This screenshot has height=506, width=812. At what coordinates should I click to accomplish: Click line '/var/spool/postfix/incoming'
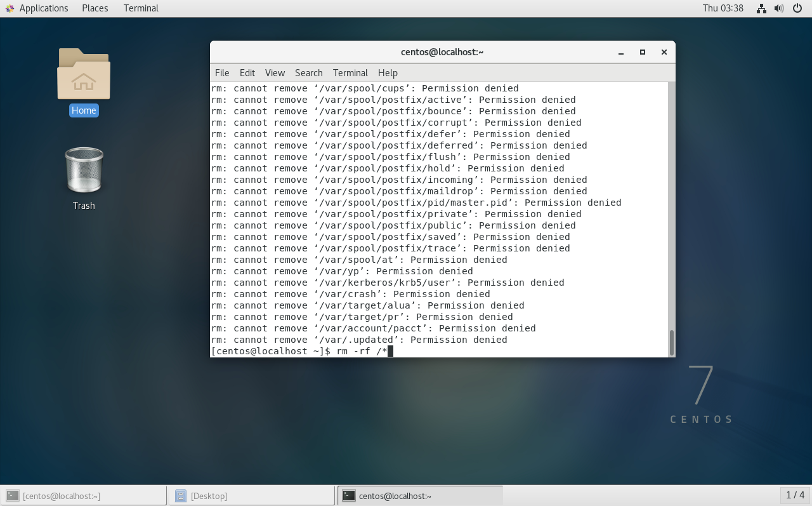tap(399, 180)
